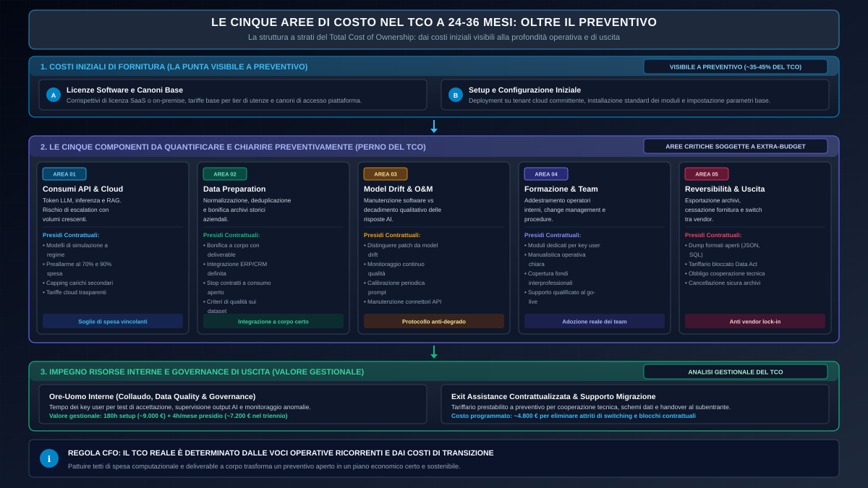
Task: Click the main title 'Le cinque aree di costo'
Action: coord(434,22)
